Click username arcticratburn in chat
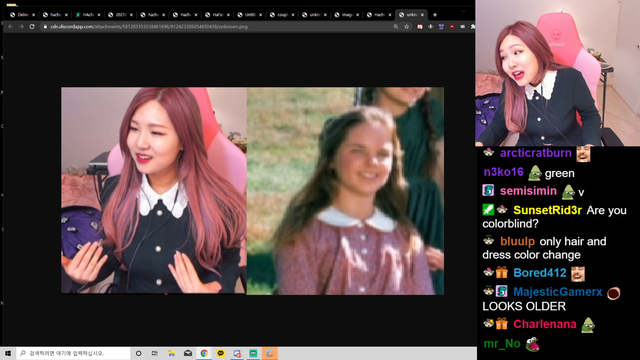The image size is (640, 360). click(x=536, y=153)
